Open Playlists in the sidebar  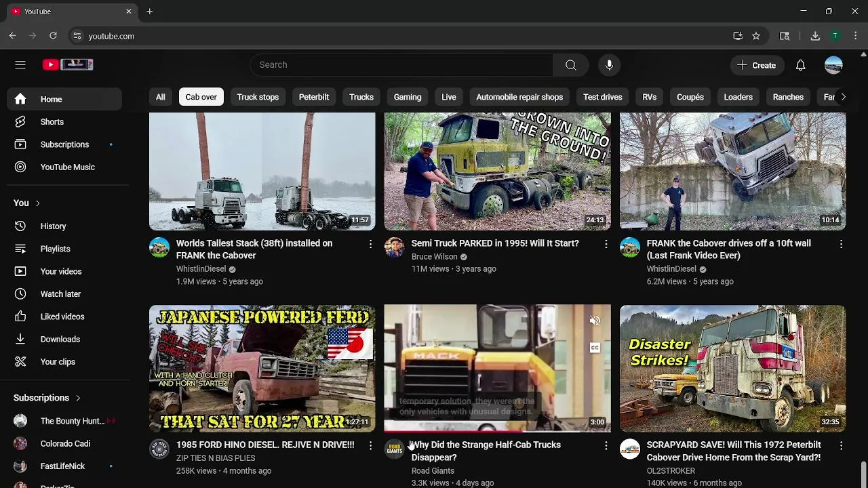64,249
